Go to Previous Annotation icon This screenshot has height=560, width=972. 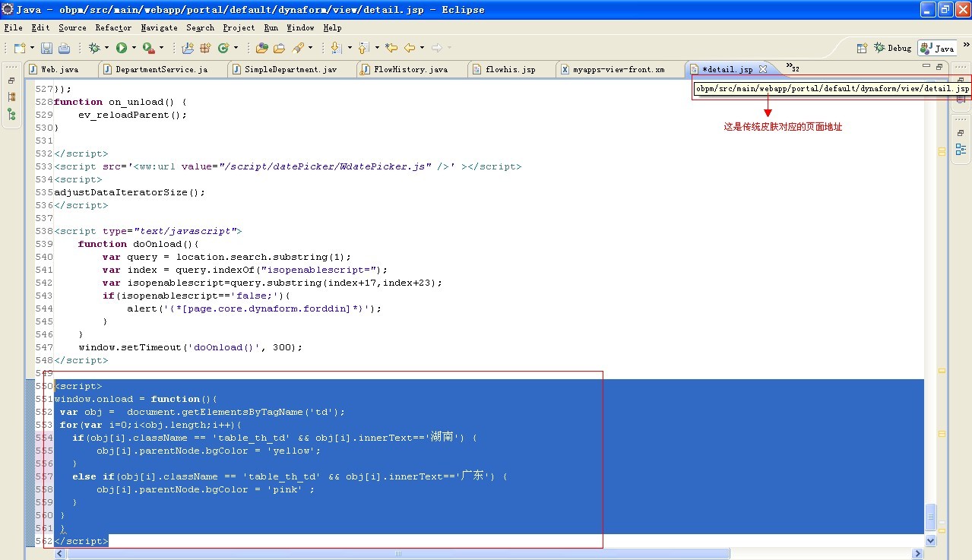click(x=363, y=48)
